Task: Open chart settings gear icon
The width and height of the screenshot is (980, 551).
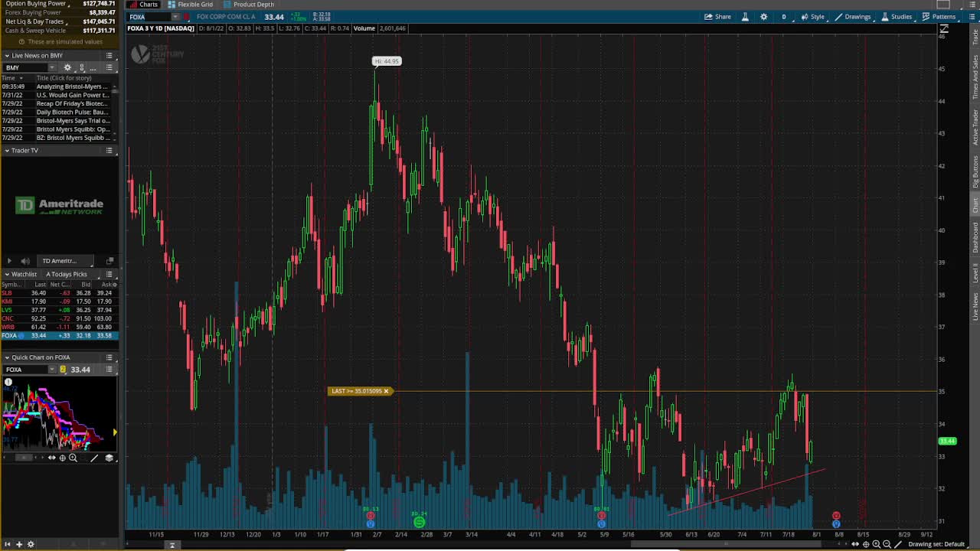Action: coord(763,17)
